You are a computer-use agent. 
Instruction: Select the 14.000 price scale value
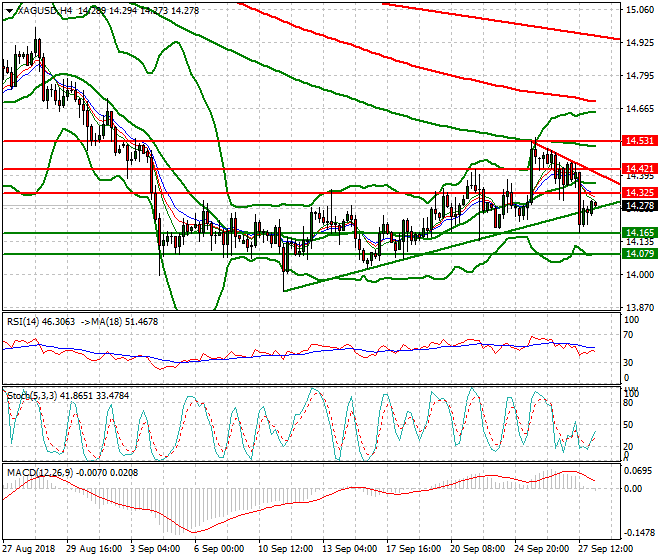coord(640,275)
